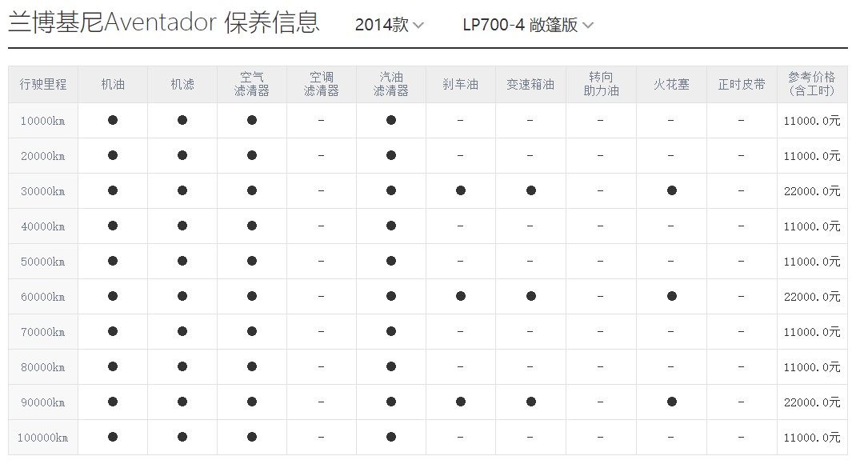The height and width of the screenshot is (468, 868).
Task: Click the 火花塞 dot in 90000km row
Action: pyautogui.click(x=671, y=402)
